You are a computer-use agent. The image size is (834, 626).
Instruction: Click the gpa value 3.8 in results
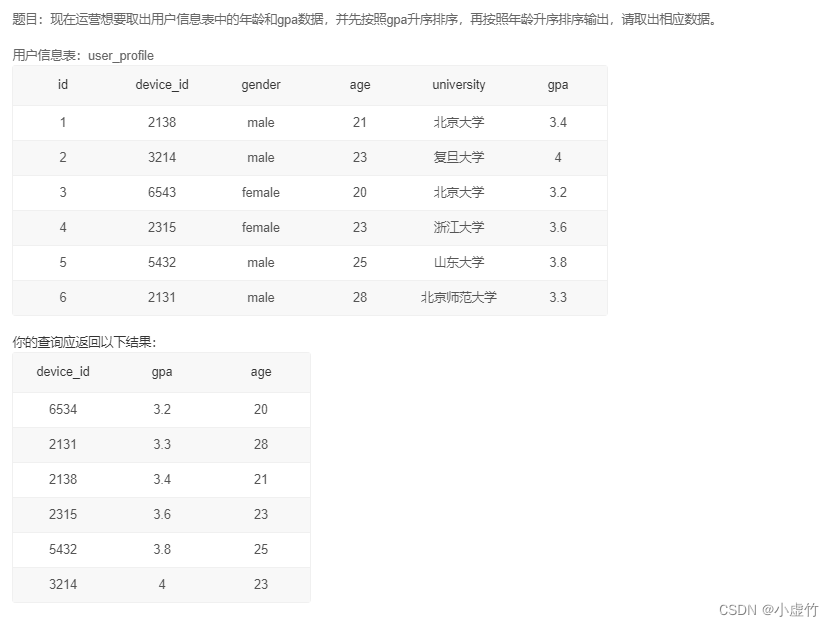(x=161, y=549)
